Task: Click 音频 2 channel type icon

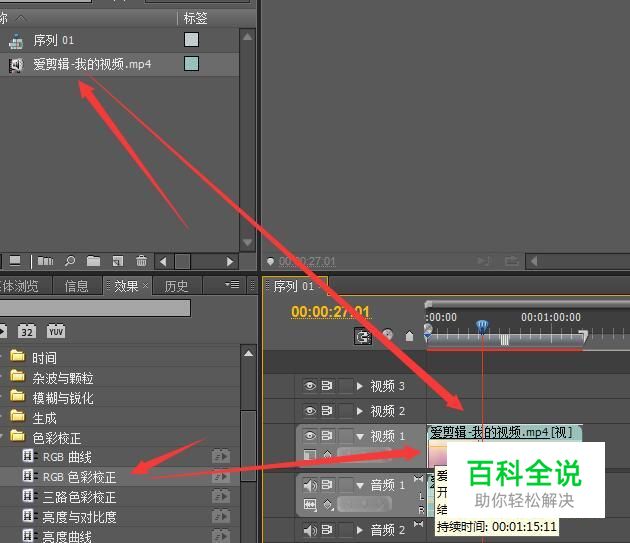Action: (418, 524)
